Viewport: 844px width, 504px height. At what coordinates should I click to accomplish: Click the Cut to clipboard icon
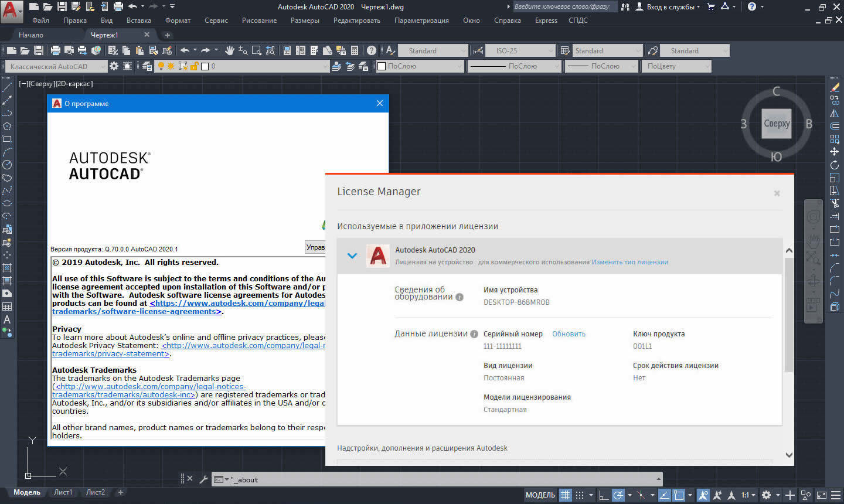pos(113,50)
